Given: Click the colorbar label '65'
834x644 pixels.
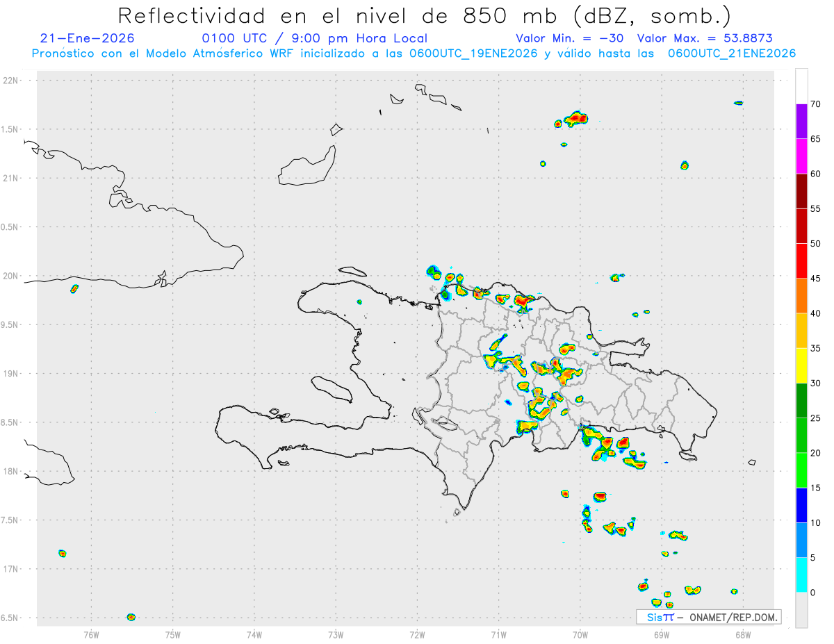Looking at the screenshot, I should 816,139.
